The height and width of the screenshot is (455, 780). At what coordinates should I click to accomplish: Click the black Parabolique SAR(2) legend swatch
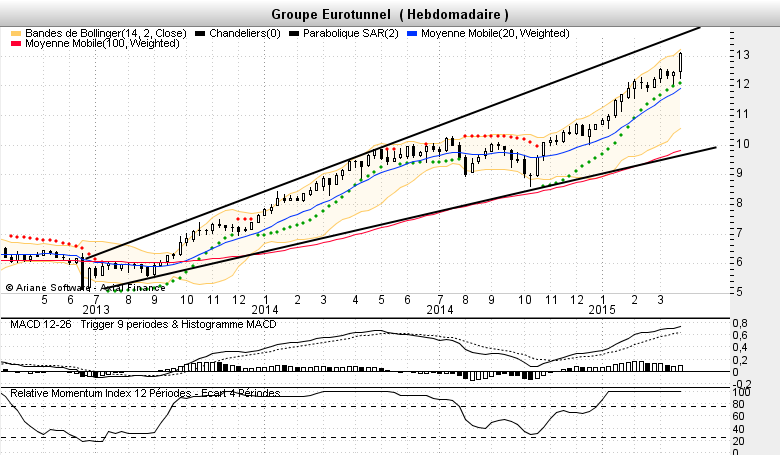click(x=294, y=33)
